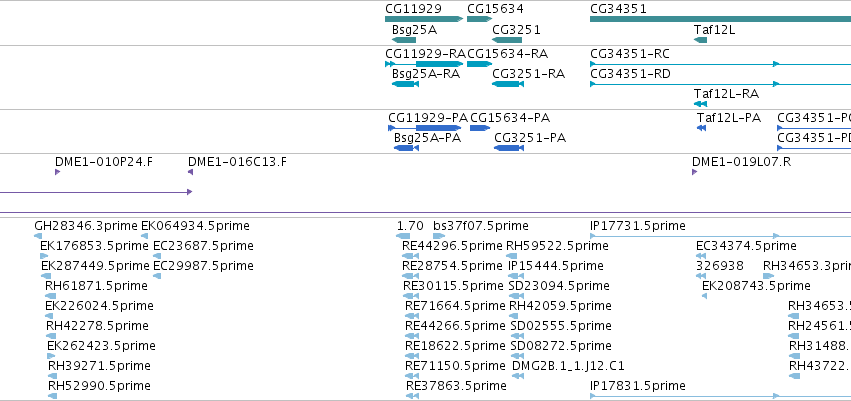Select the DME1-010P24.F marker arrow

(x=58, y=172)
